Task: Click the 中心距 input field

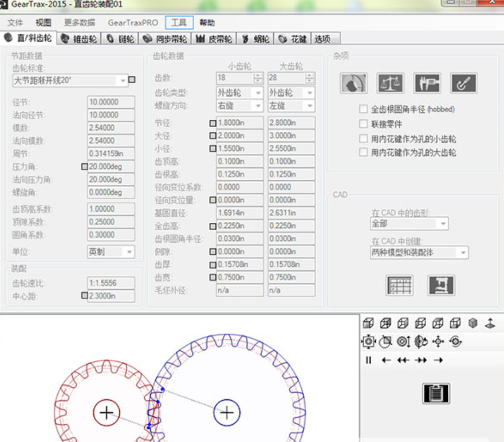Action: pos(111,296)
